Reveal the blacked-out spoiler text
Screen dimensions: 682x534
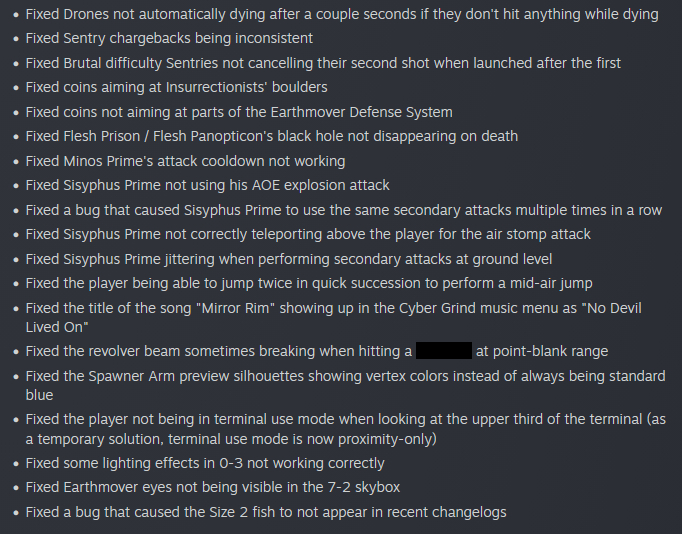coord(443,351)
